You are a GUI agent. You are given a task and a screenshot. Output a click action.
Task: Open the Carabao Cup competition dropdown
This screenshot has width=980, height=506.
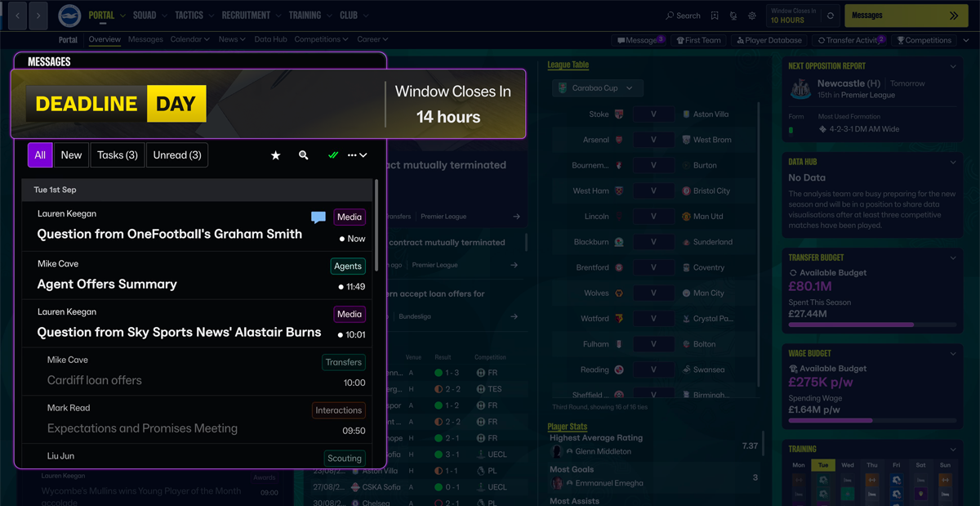click(598, 88)
